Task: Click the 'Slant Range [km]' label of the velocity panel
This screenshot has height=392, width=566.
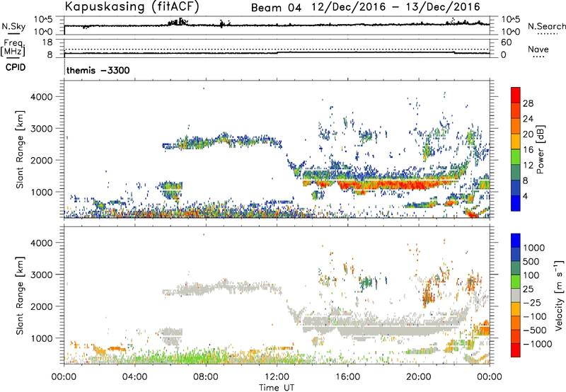Action: point(20,295)
